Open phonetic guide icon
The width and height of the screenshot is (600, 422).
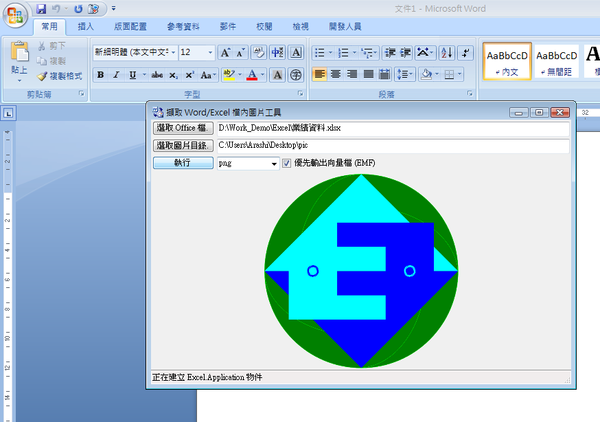coord(277,53)
